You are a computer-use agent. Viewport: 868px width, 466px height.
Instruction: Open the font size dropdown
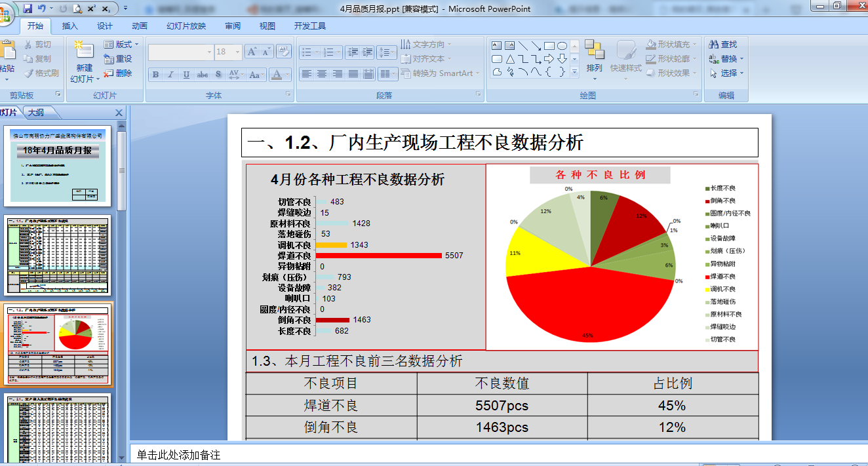pos(237,52)
